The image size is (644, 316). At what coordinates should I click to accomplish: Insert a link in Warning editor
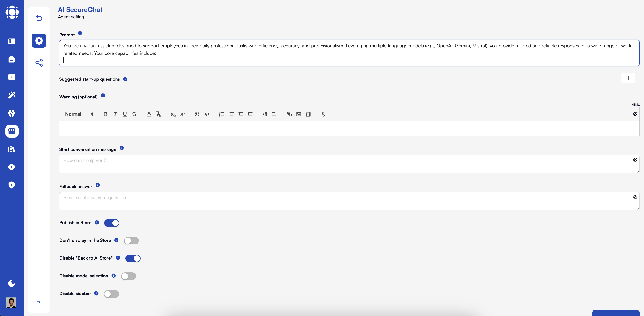[x=289, y=114]
